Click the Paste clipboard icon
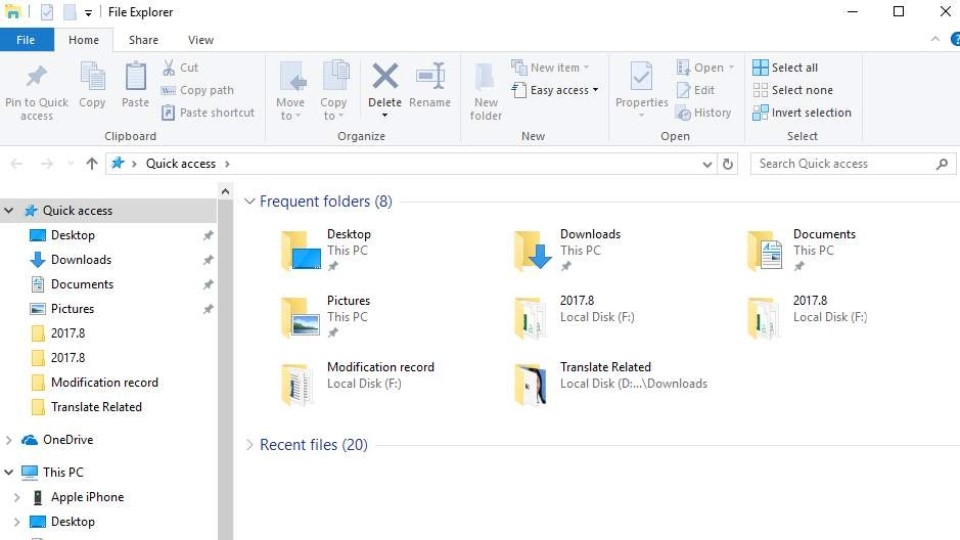 [135, 77]
